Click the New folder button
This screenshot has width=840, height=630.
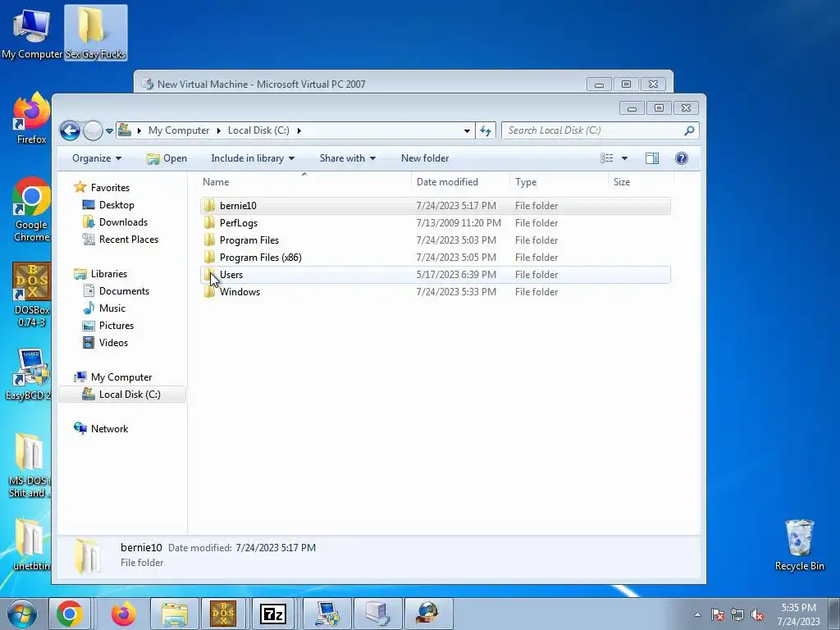click(425, 158)
